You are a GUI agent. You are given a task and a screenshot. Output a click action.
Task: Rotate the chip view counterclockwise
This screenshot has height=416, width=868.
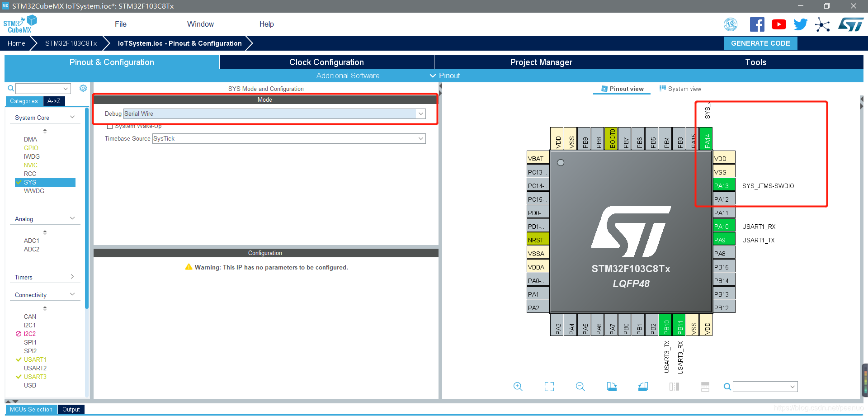tap(643, 387)
